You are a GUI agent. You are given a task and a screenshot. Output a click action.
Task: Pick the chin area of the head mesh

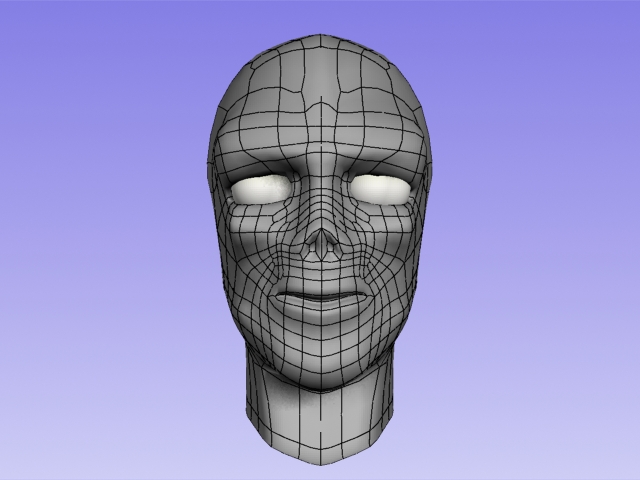tap(321, 361)
